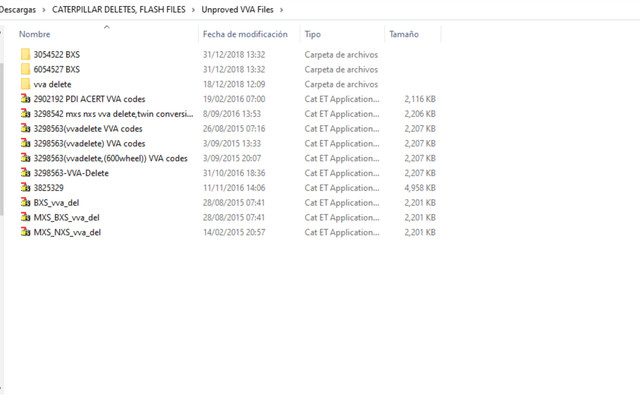This screenshot has height=407, width=640.
Task: Click Unproved VVA Files breadcrumb segment
Action: (x=238, y=10)
